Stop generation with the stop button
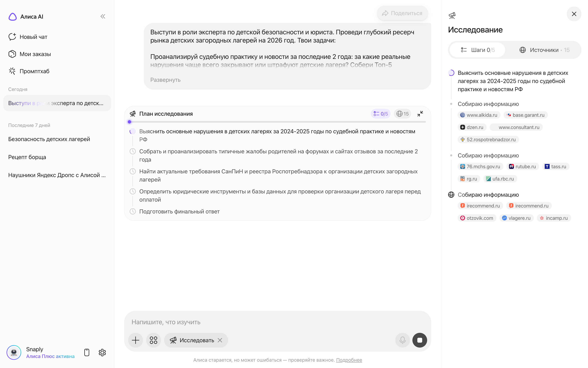 (420, 340)
